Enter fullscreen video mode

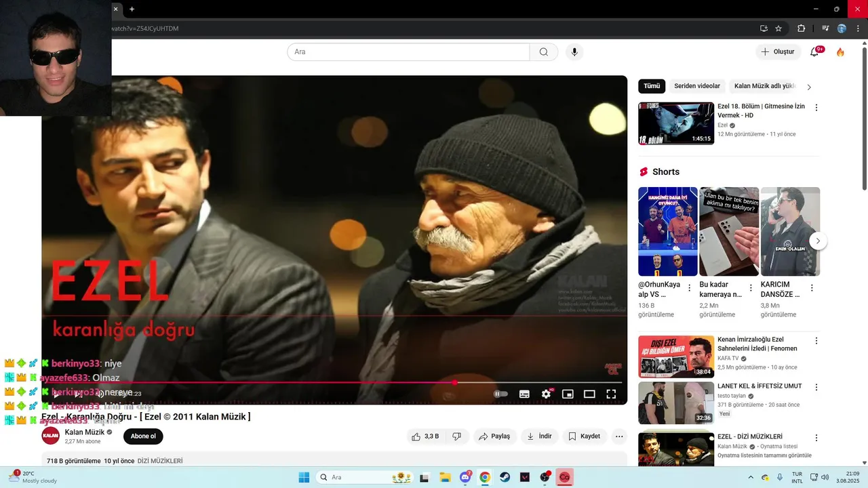click(611, 394)
